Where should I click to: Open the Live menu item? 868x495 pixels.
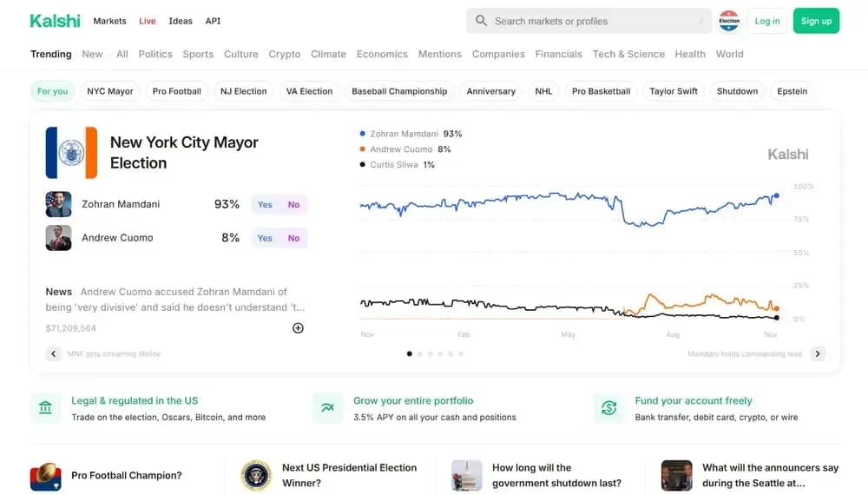pos(148,21)
